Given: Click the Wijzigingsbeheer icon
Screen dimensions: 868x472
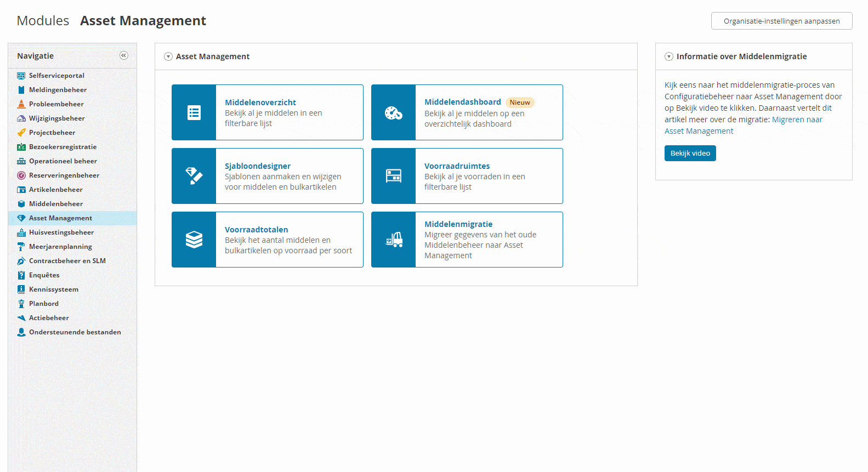Looking at the screenshot, I should (21, 118).
